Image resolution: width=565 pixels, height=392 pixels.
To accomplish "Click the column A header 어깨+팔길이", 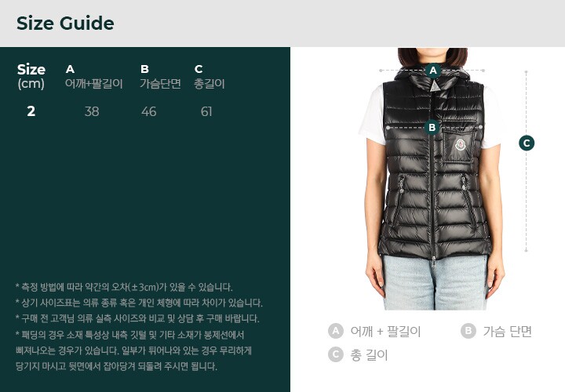I will (x=94, y=76).
